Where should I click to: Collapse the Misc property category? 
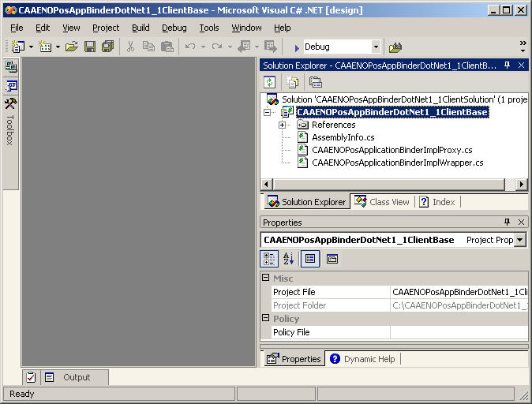(266, 278)
